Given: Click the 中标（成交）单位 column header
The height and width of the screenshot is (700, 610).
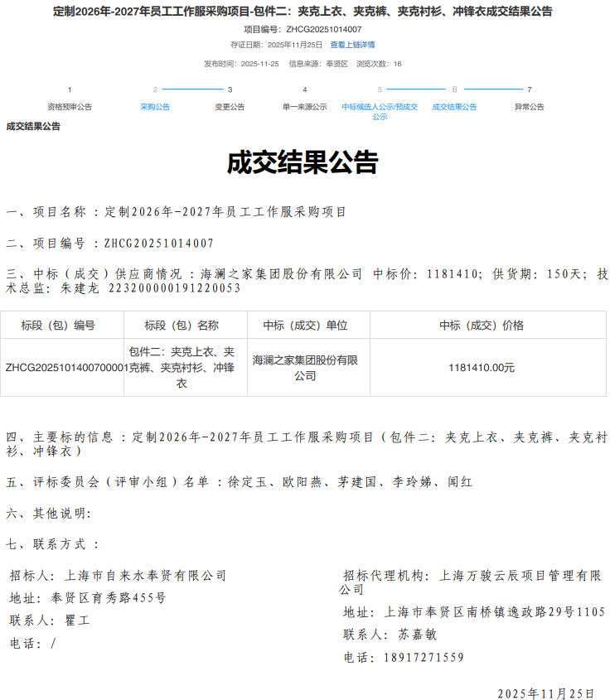Looking at the screenshot, I should [308, 326].
